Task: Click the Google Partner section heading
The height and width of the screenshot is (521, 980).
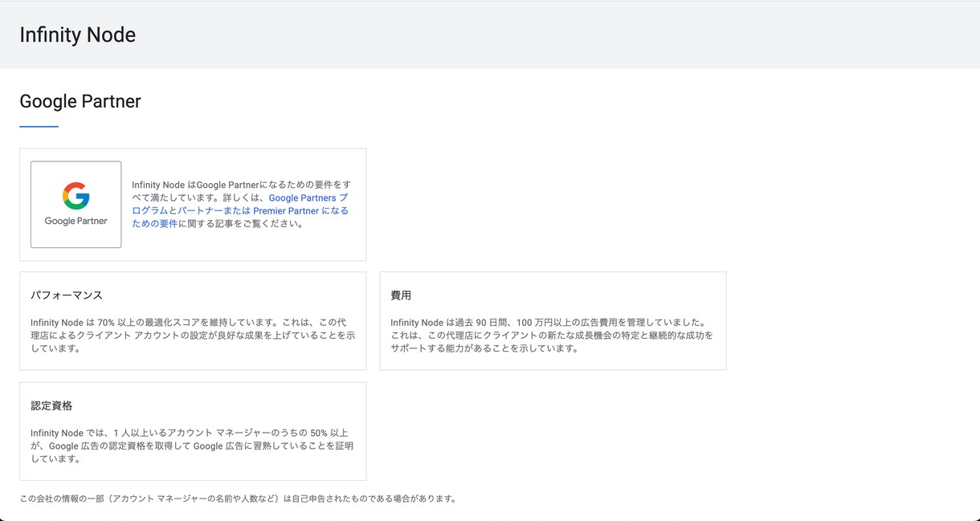Action: (x=80, y=102)
